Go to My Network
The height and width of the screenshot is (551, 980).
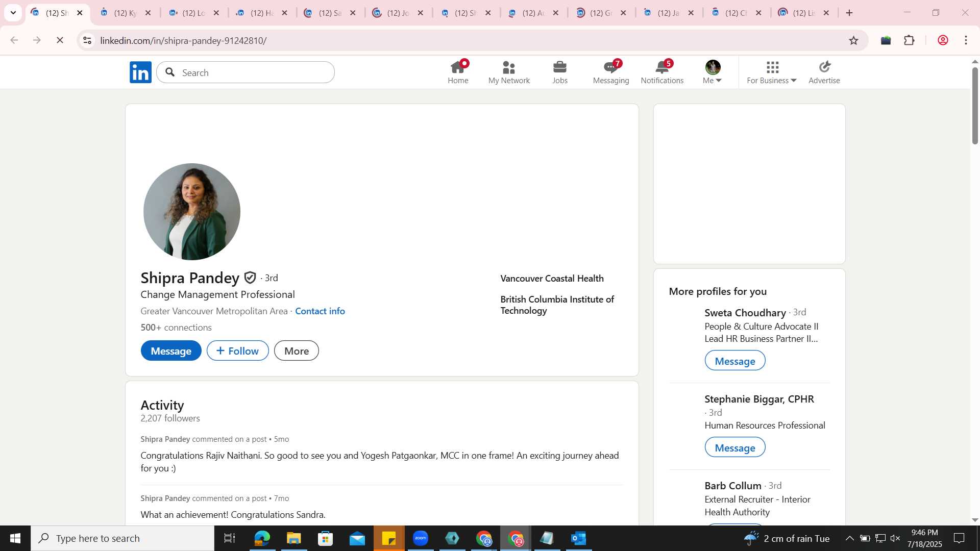509,72
